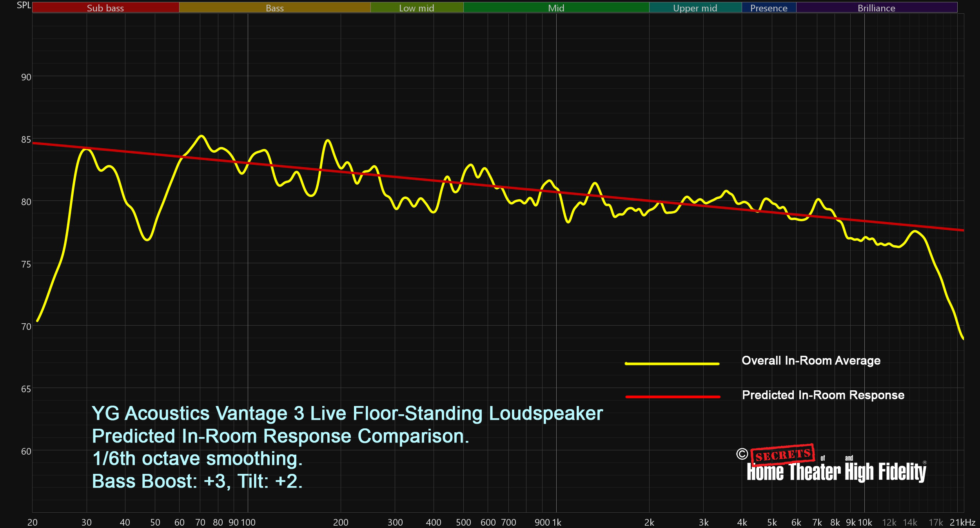980x528 pixels.
Task: Click the Predicted In-Room Response legend text
Action: pos(823,395)
